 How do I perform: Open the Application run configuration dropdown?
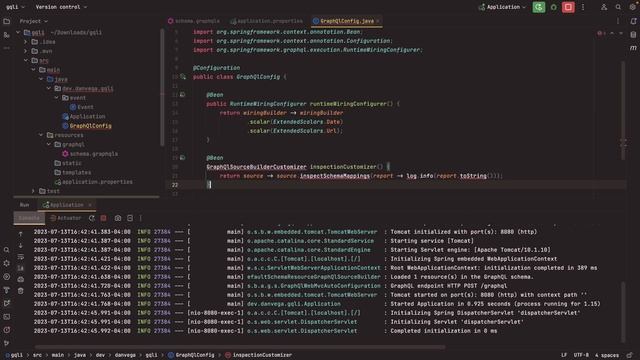point(502,7)
